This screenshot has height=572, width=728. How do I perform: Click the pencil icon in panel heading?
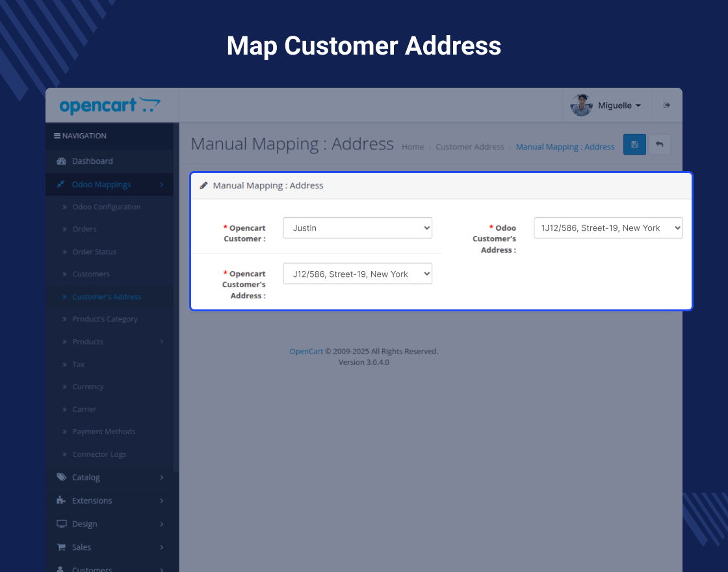(203, 186)
